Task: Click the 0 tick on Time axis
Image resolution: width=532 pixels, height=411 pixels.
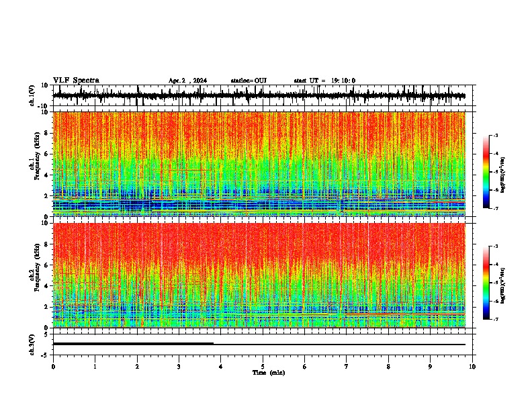Action: coord(53,367)
